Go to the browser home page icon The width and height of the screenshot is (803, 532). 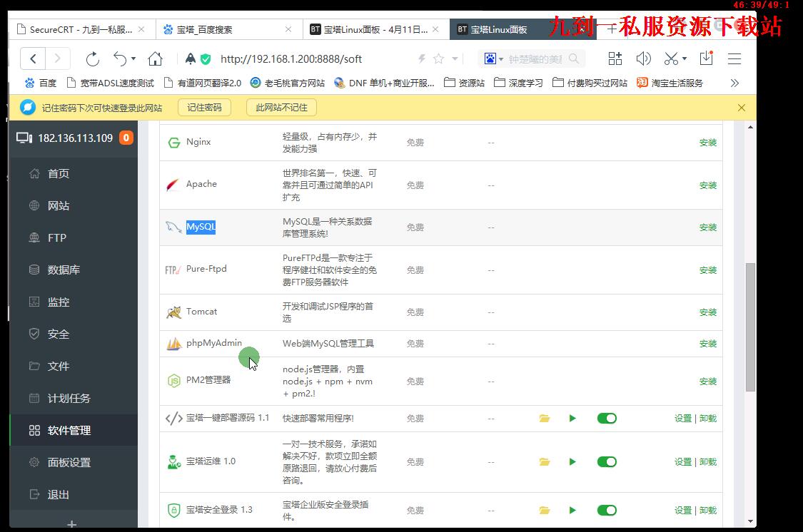tap(155, 58)
